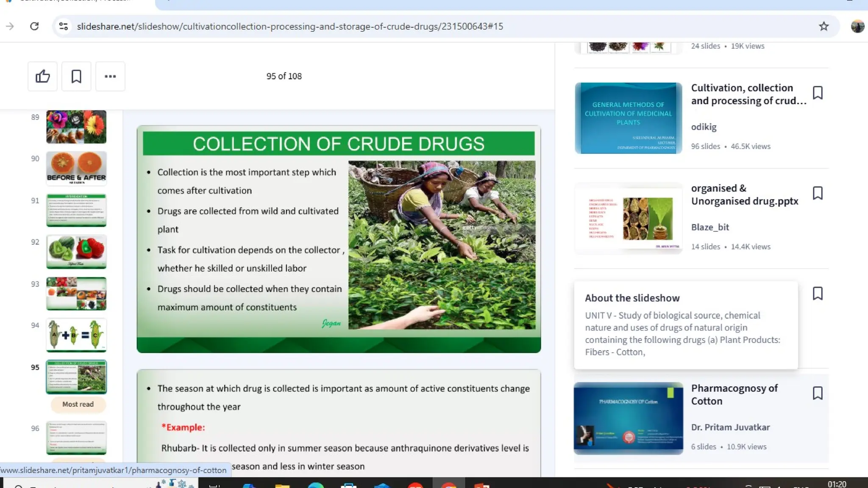Open slide 91 thumbnail
The width and height of the screenshot is (868, 488).
76,210
